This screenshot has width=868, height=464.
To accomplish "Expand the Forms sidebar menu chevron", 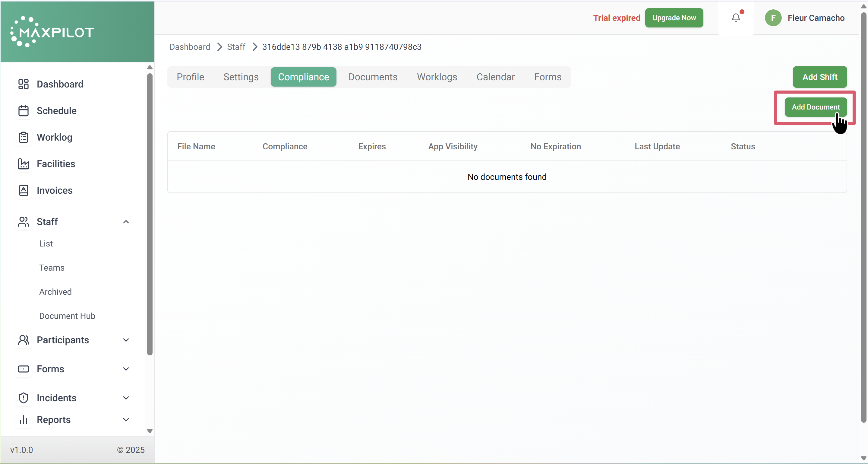I will click(x=126, y=369).
